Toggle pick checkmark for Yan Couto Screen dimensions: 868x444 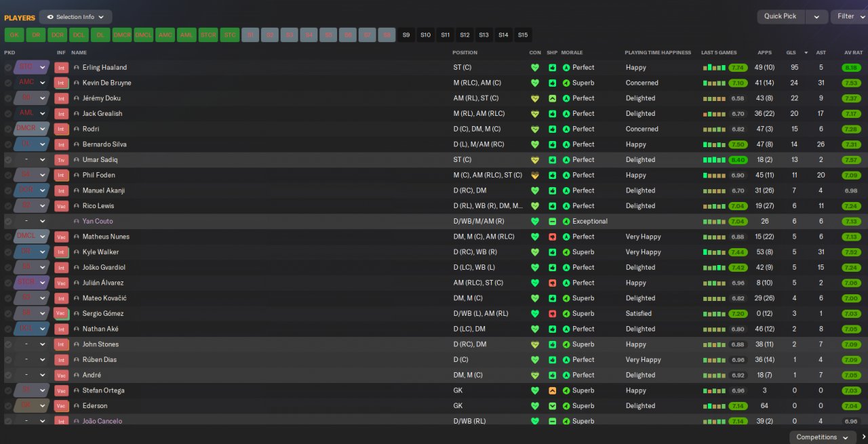pos(8,222)
